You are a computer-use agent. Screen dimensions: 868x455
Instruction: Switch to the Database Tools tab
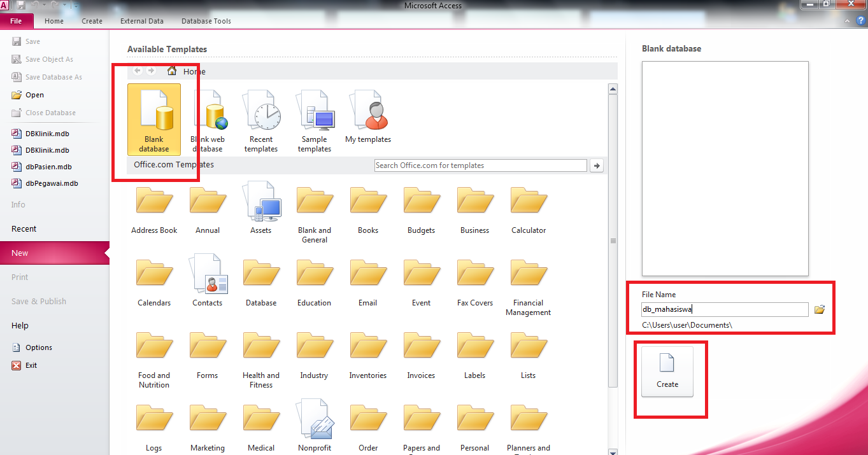206,21
